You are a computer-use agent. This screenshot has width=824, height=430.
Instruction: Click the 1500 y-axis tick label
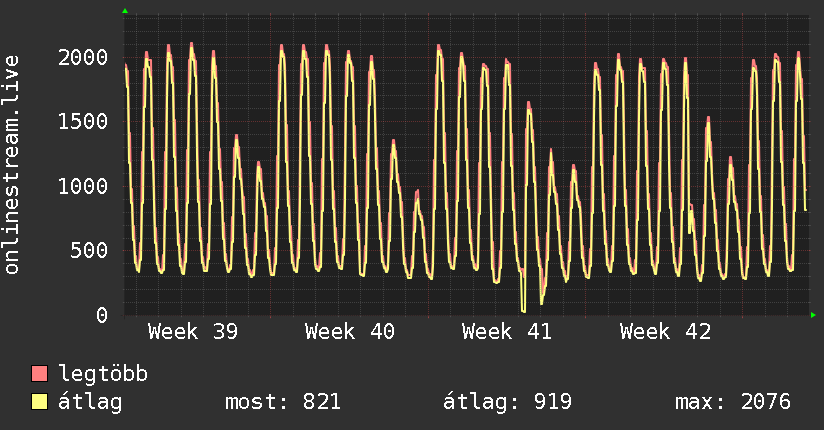82,122
